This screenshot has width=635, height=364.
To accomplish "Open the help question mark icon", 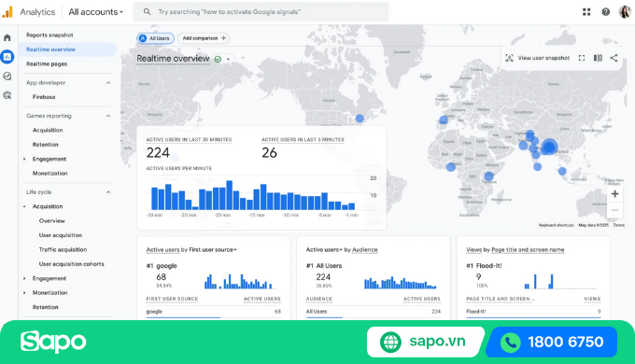I will click(x=605, y=12).
